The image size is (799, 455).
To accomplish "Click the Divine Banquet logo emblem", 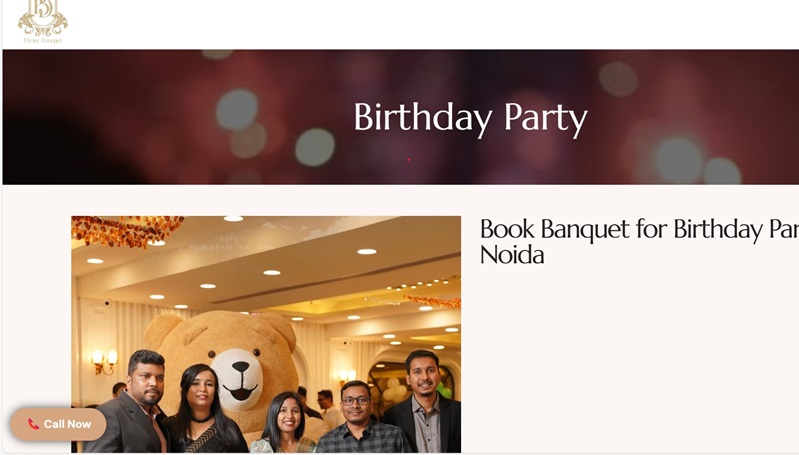I will tap(43, 17).
